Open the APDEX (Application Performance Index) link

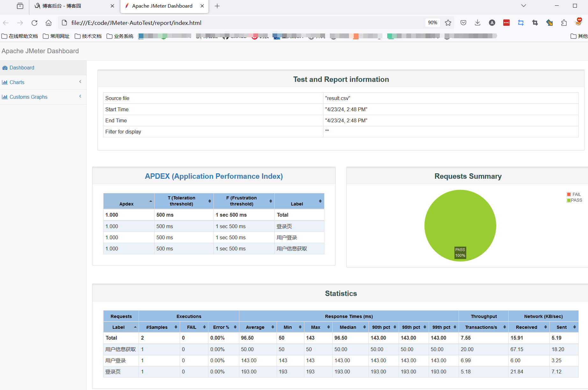click(214, 176)
